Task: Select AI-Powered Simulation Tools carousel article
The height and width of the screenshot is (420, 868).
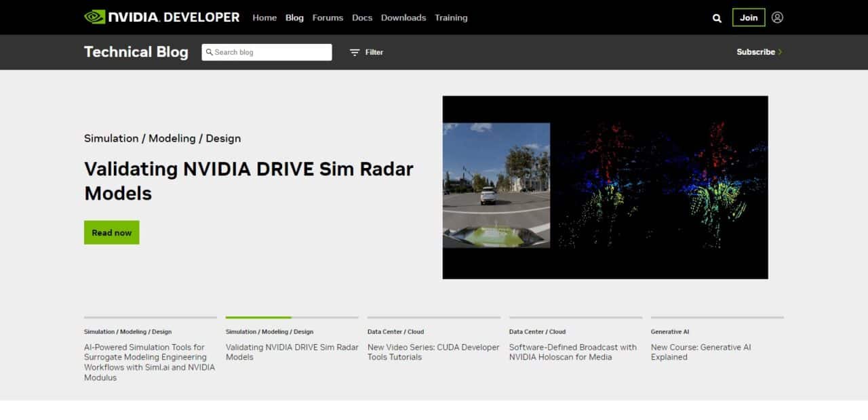Action: [x=150, y=362]
